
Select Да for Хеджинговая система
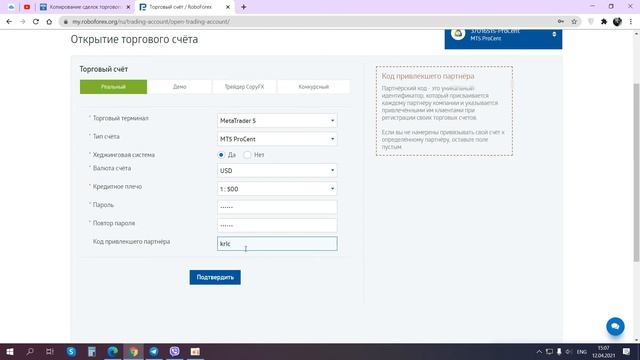pyautogui.click(x=221, y=155)
